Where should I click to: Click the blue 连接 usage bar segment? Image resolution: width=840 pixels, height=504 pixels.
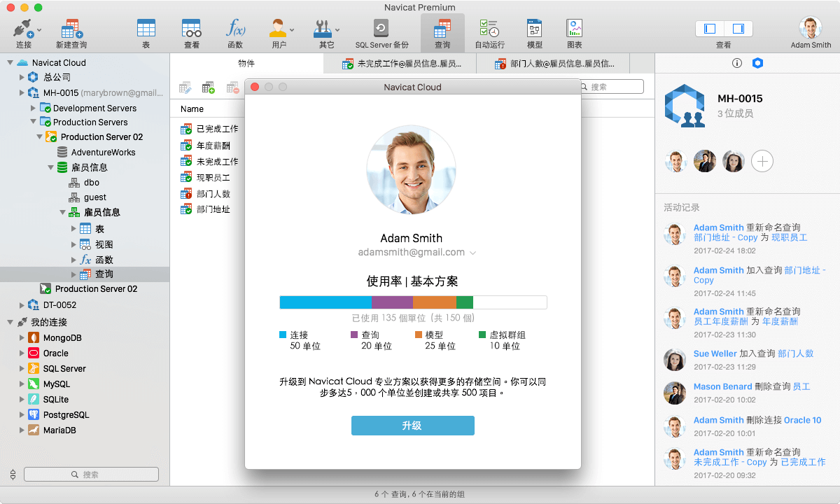pos(325,302)
